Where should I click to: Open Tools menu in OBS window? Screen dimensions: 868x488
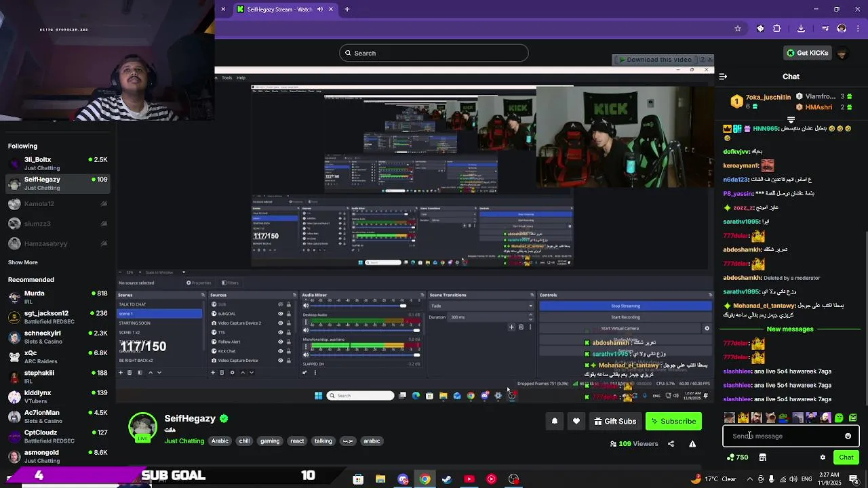click(226, 78)
